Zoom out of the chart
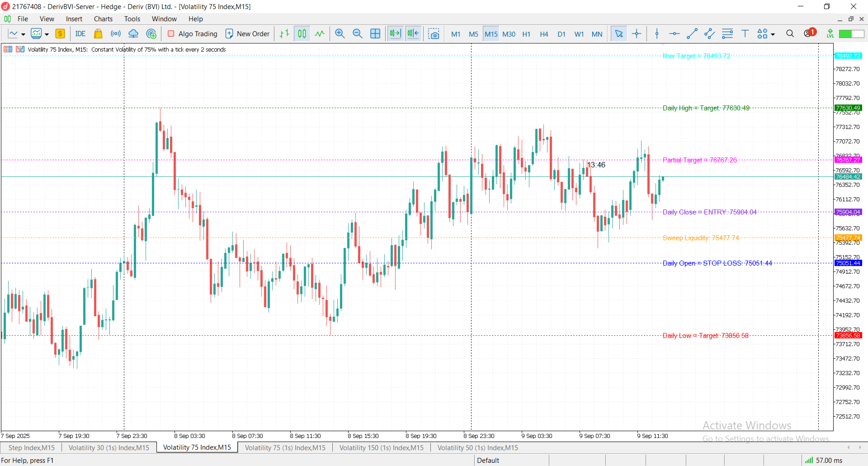 [x=358, y=34]
